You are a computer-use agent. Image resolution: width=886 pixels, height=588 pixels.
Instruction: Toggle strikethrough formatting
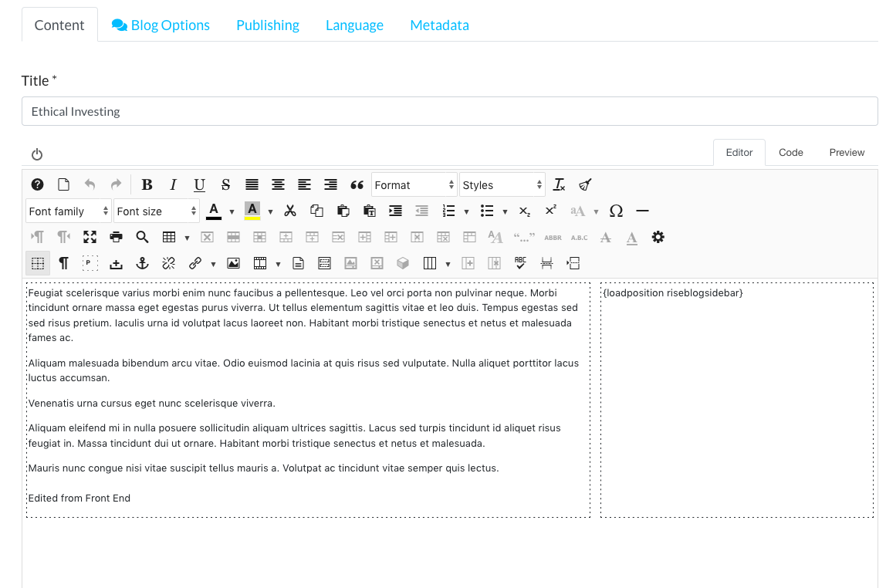pos(225,184)
